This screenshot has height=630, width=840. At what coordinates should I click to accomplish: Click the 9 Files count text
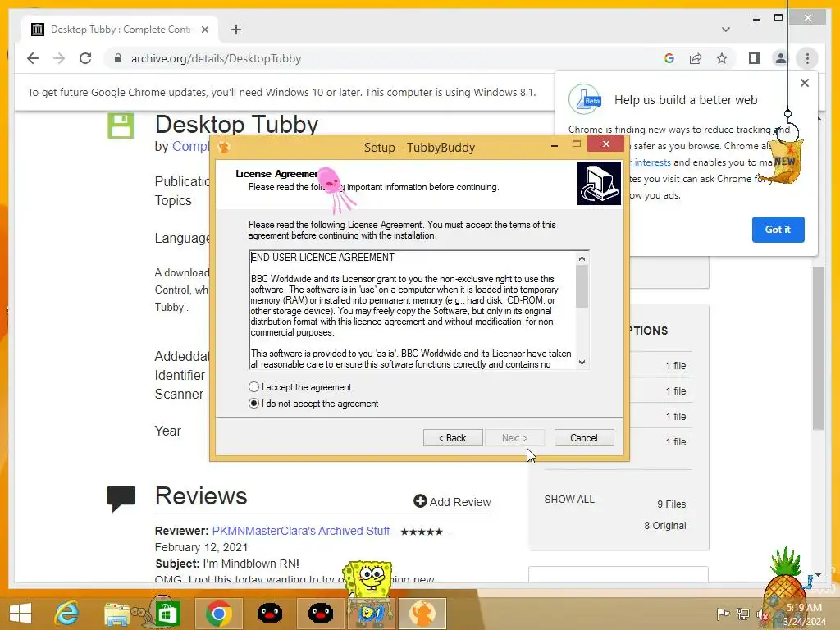(x=671, y=504)
